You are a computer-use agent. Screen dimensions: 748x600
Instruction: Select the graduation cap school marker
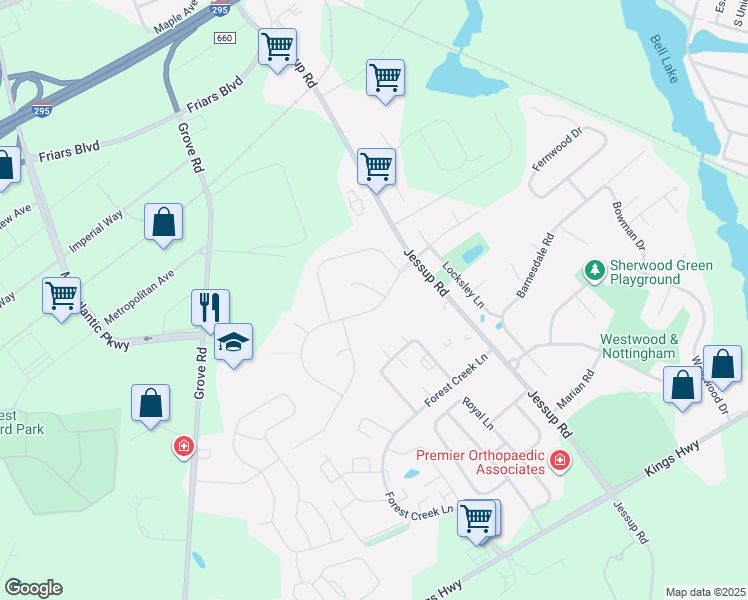[233, 344]
